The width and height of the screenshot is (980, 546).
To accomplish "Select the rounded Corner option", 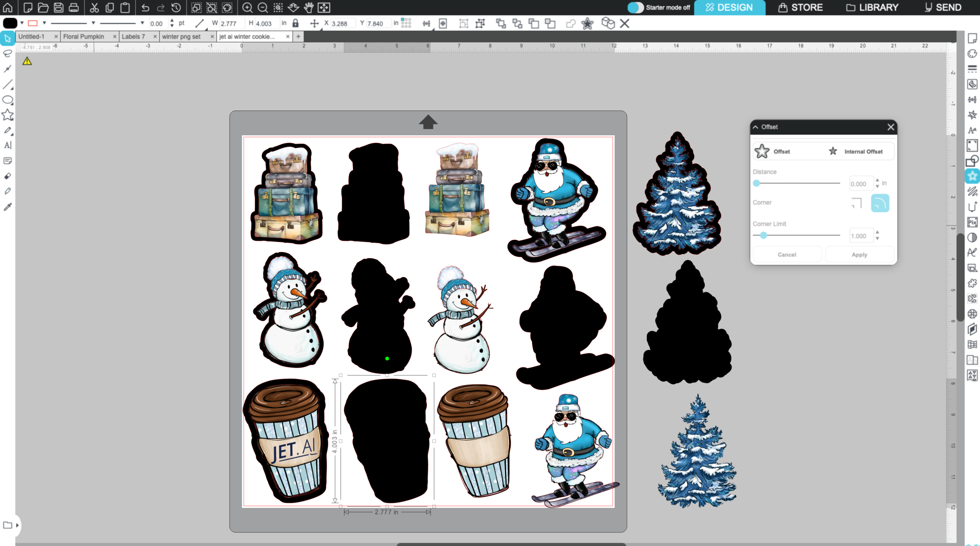I will pyautogui.click(x=880, y=203).
